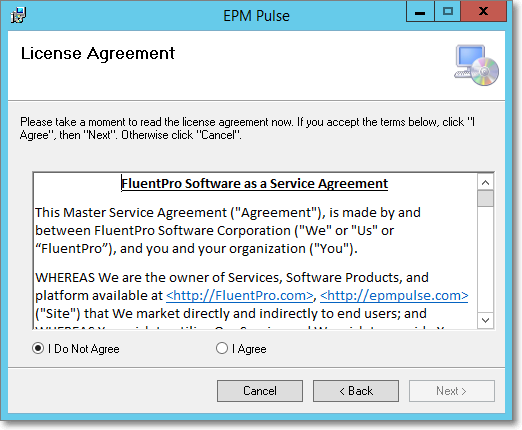Open the http://epmpulse.com link
Viewport: 522px width, 430px height.
tap(394, 296)
